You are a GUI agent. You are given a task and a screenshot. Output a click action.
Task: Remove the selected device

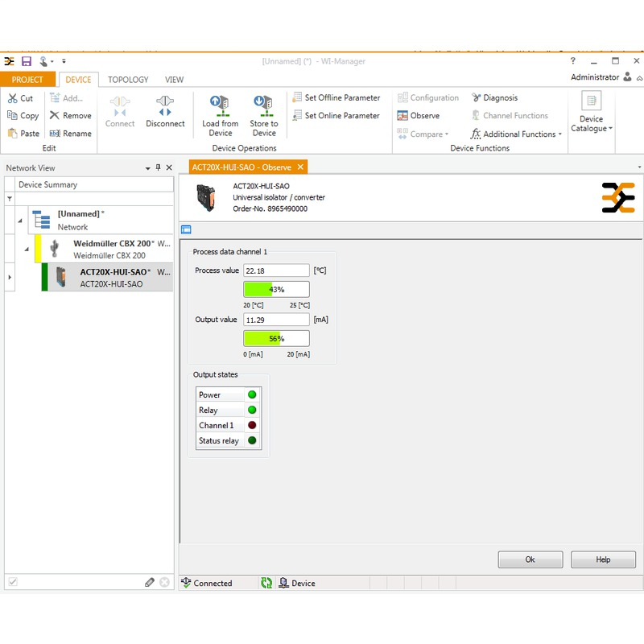point(70,116)
